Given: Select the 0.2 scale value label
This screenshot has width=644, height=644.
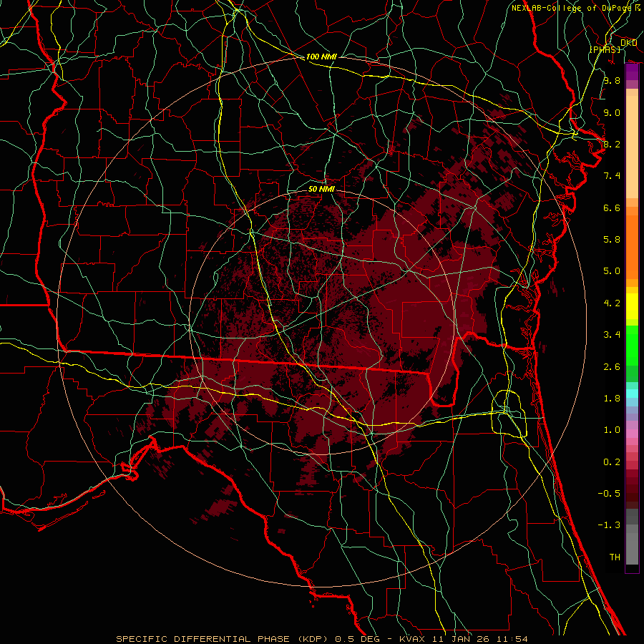Looking at the screenshot, I should click(612, 462).
